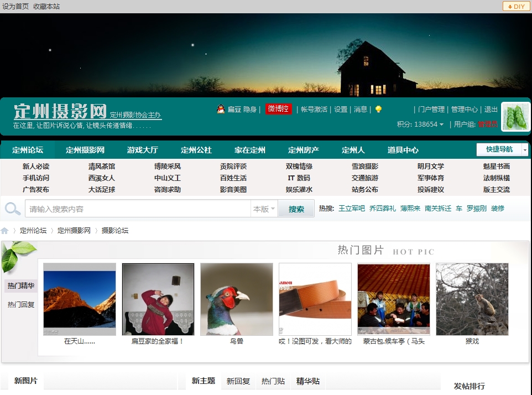This screenshot has width=532, height=395.
Task: Open 娱乐灌水 forum link
Action: tap(299, 189)
